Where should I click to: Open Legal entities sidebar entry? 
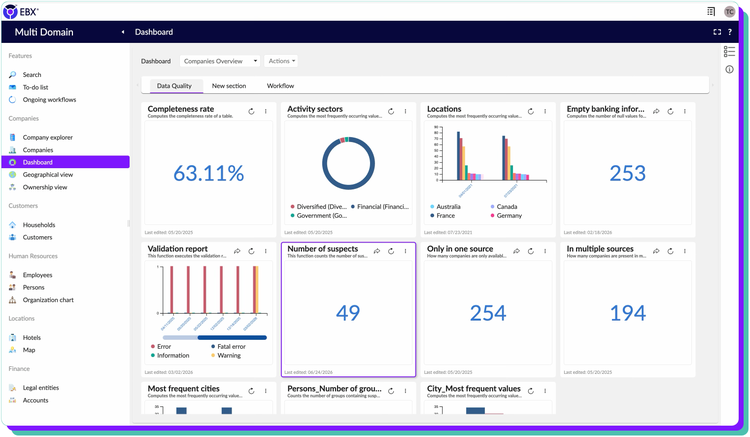41,388
